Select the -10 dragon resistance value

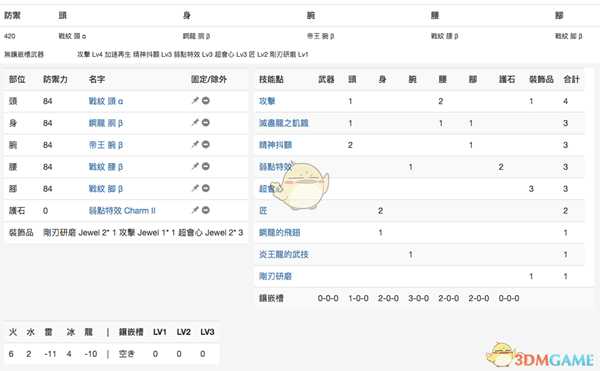click(x=91, y=354)
